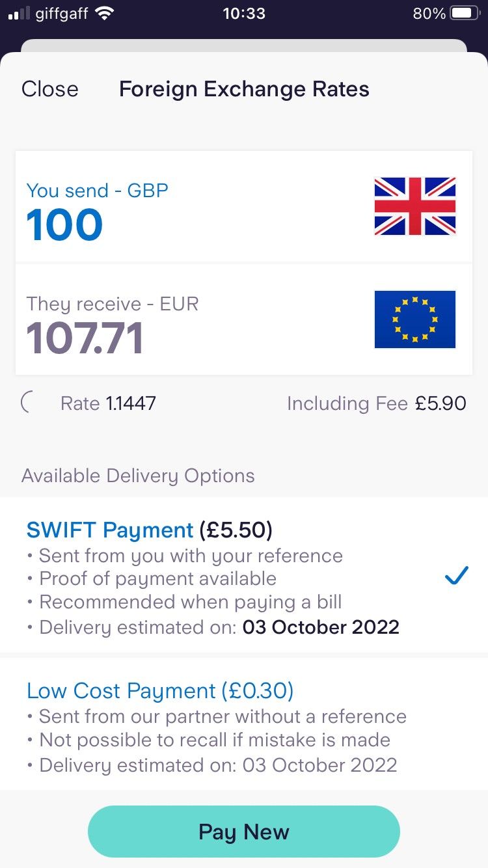The image size is (488, 868).
Task: Tap the They receive - EUR label
Action: (113, 304)
